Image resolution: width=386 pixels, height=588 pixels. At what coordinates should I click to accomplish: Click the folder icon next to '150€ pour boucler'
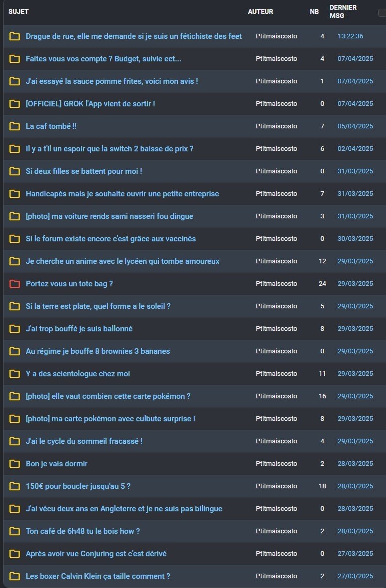coord(15,486)
